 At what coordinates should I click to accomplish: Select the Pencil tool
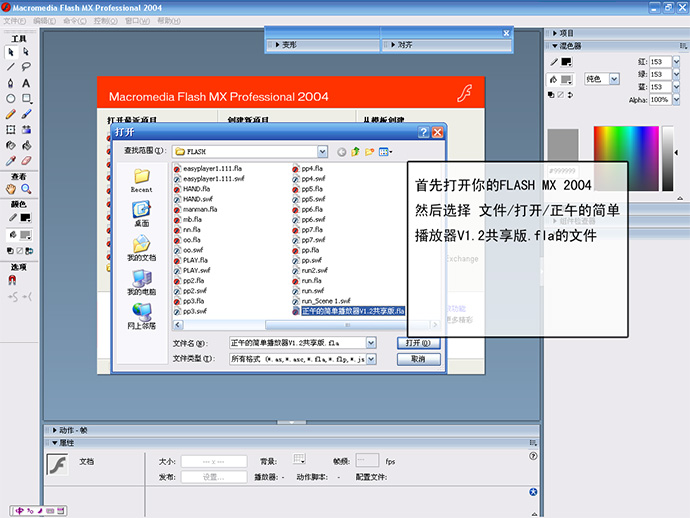click(x=11, y=114)
